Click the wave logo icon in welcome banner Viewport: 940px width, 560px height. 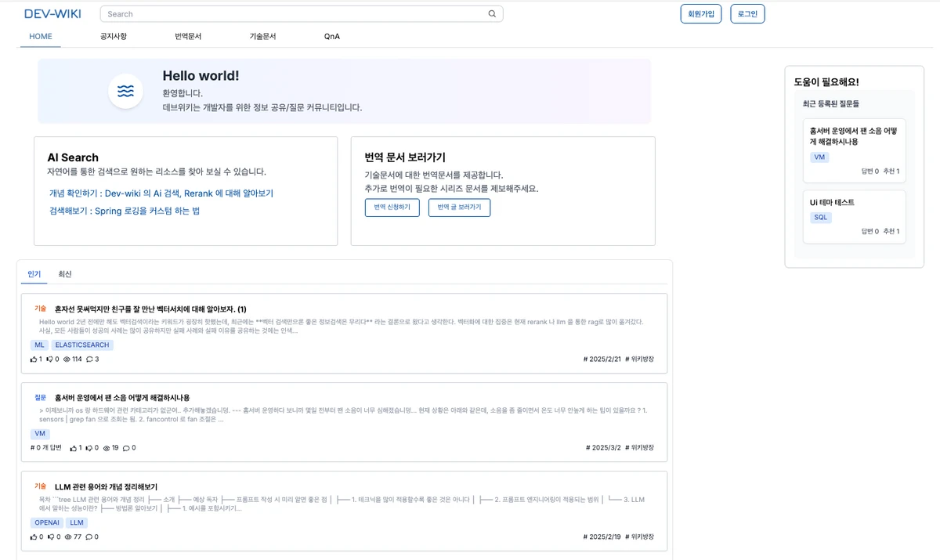coord(125,91)
